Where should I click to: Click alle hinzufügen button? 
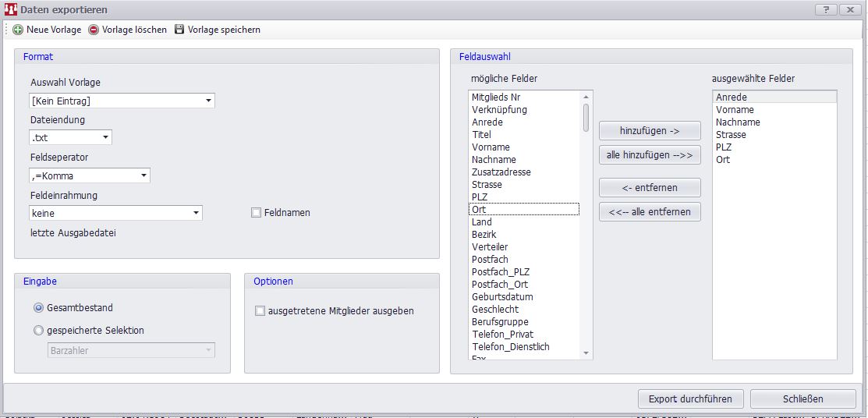point(650,155)
